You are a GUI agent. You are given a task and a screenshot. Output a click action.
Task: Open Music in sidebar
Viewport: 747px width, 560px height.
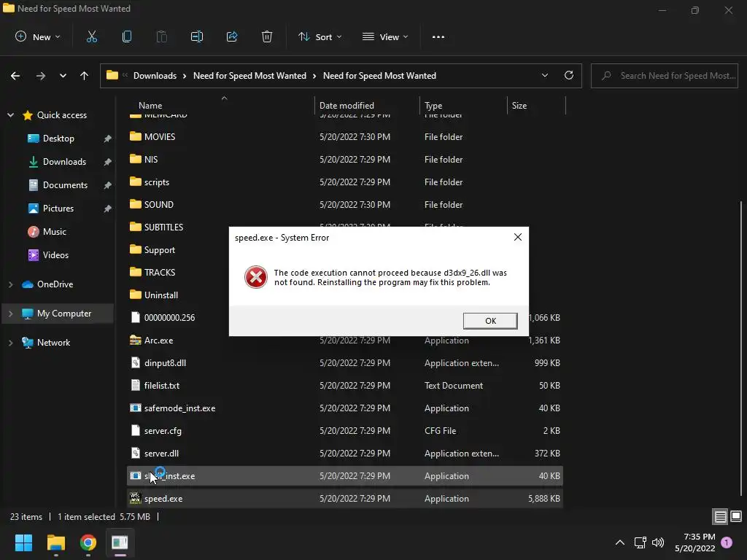[x=54, y=231]
